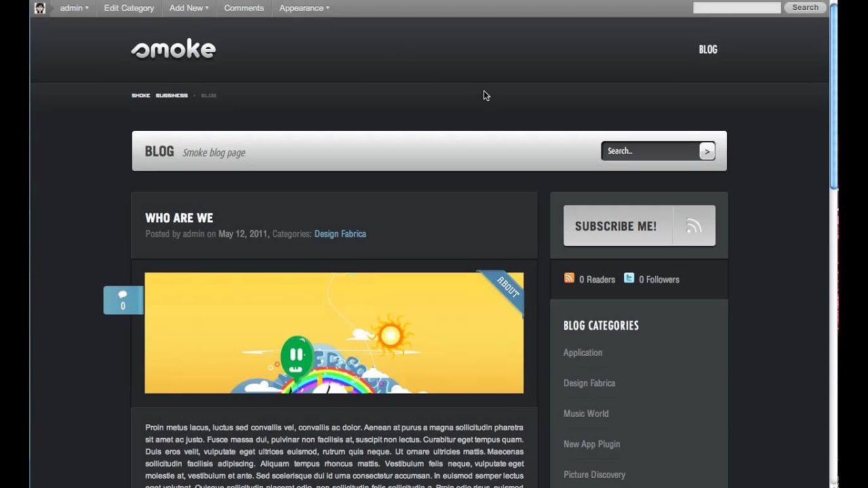The height and width of the screenshot is (488, 868).
Task: Click the RSS icon beside Subscribe
Action: 694,226
